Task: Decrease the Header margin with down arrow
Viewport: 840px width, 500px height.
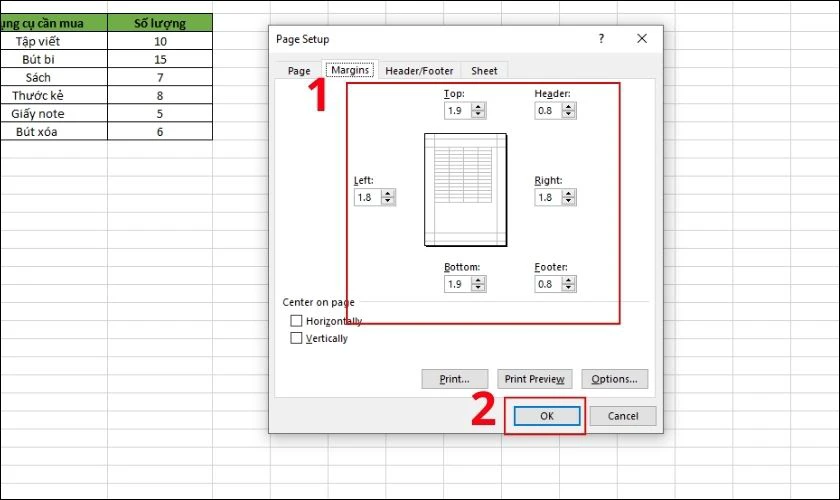Action: tap(569, 114)
